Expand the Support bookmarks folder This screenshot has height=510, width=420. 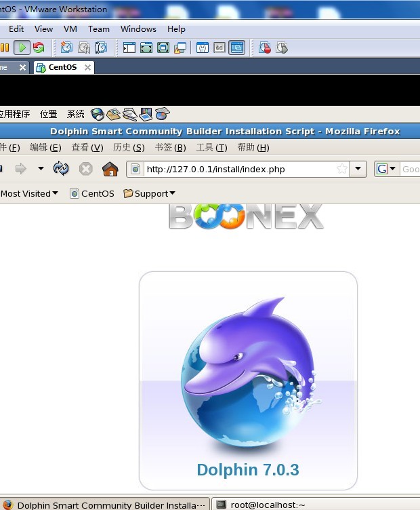tap(150, 193)
